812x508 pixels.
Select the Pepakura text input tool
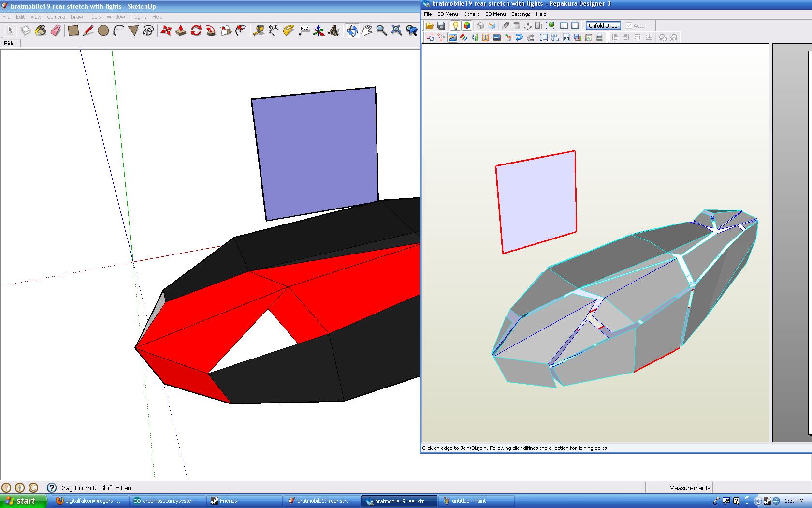tap(485, 37)
